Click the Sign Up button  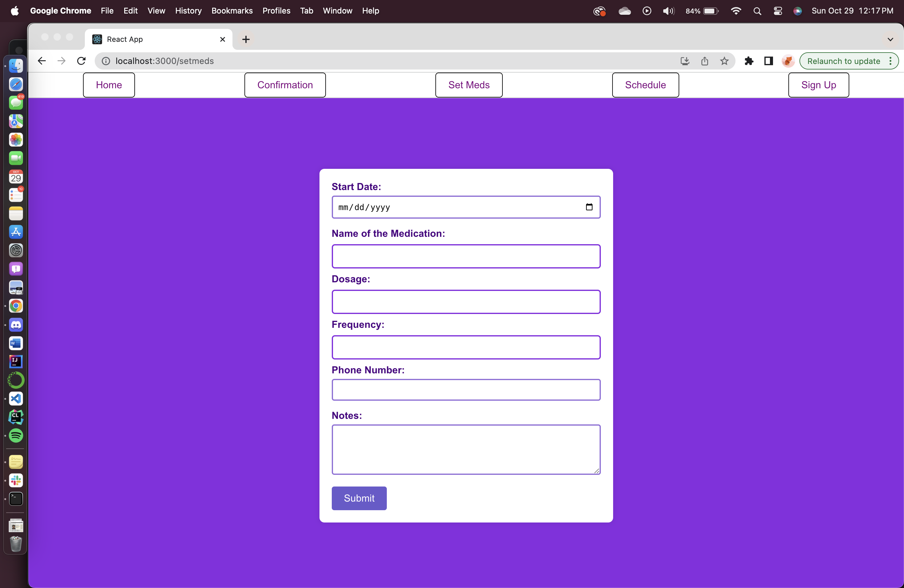point(818,85)
